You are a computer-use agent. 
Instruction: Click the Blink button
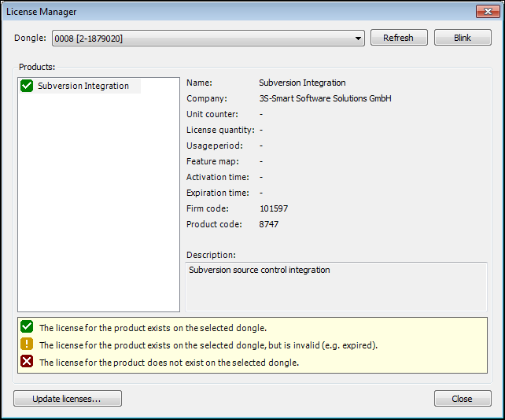click(x=463, y=38)
